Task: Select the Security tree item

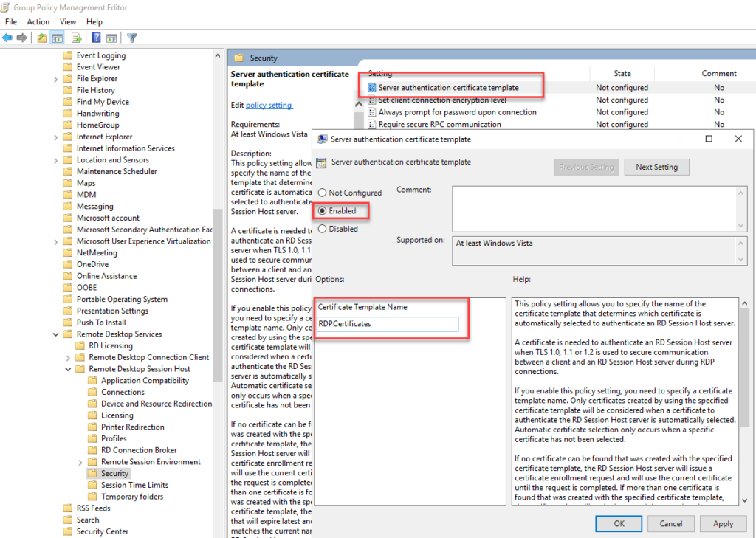Action: coord(114,473)
